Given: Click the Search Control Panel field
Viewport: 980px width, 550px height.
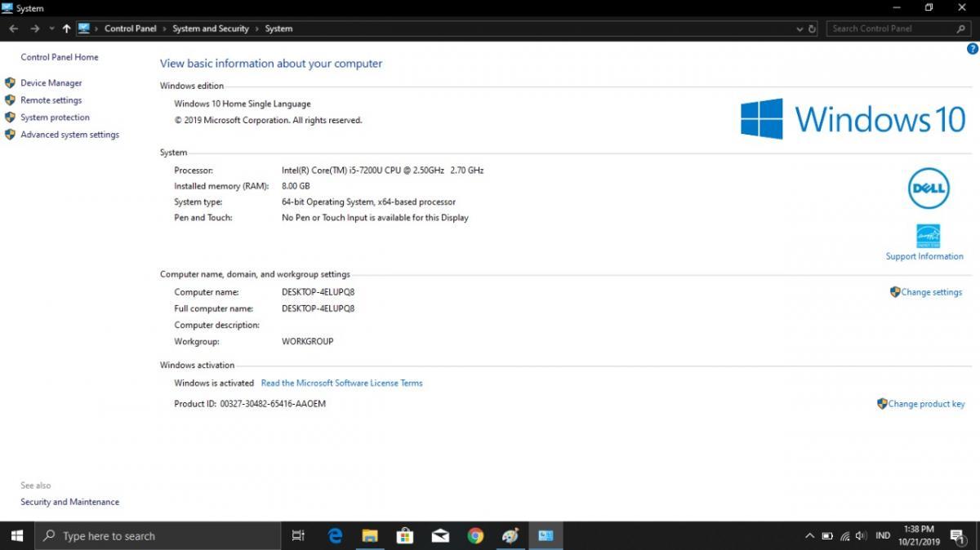Looking at the screenshot, I should 890,29.
